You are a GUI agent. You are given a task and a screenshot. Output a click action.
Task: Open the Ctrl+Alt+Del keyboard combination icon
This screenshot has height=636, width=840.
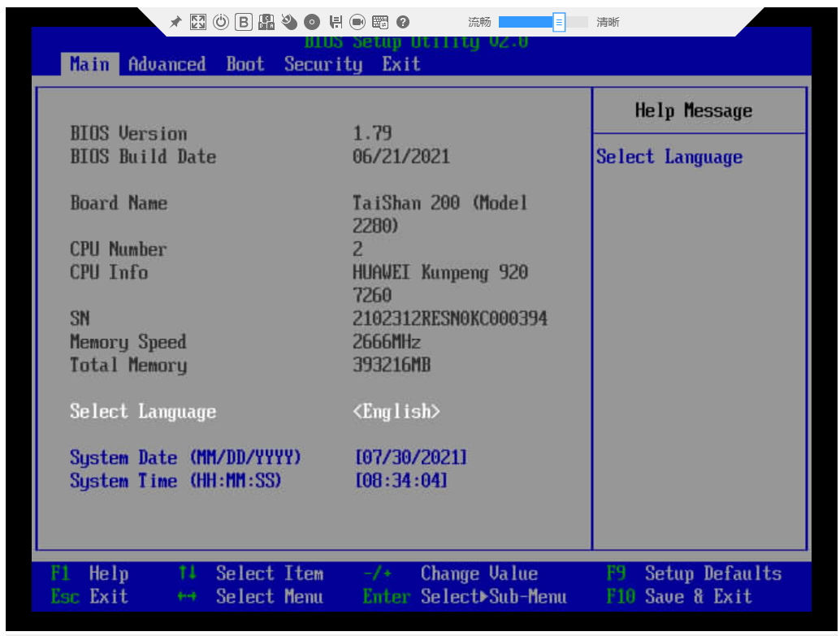266,22
